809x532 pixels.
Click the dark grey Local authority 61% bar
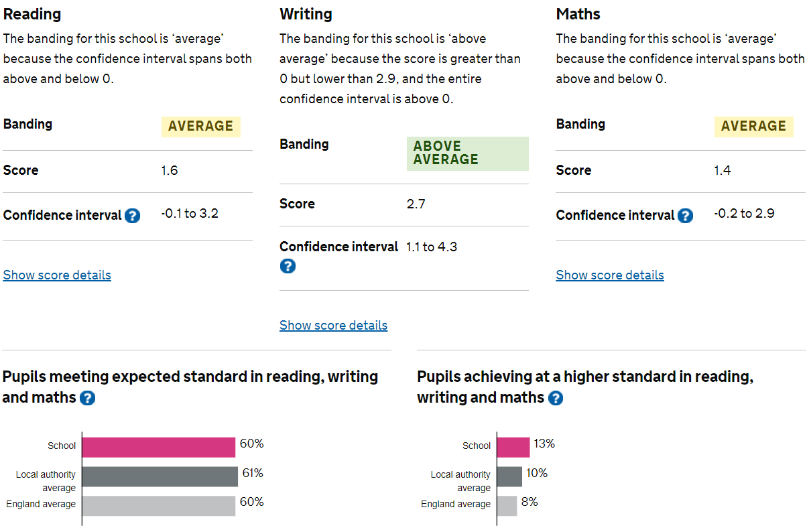click(x=160, y=476)
